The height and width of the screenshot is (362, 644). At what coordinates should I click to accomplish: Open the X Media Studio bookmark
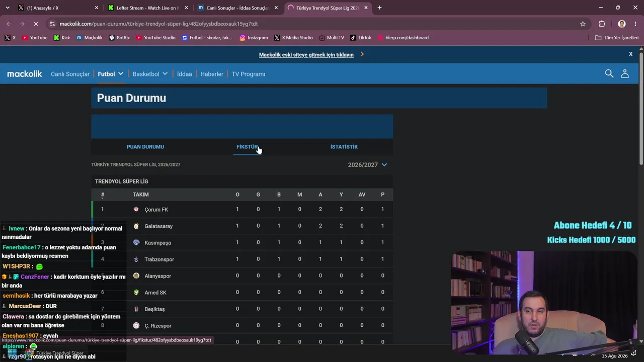coord(293,38)
